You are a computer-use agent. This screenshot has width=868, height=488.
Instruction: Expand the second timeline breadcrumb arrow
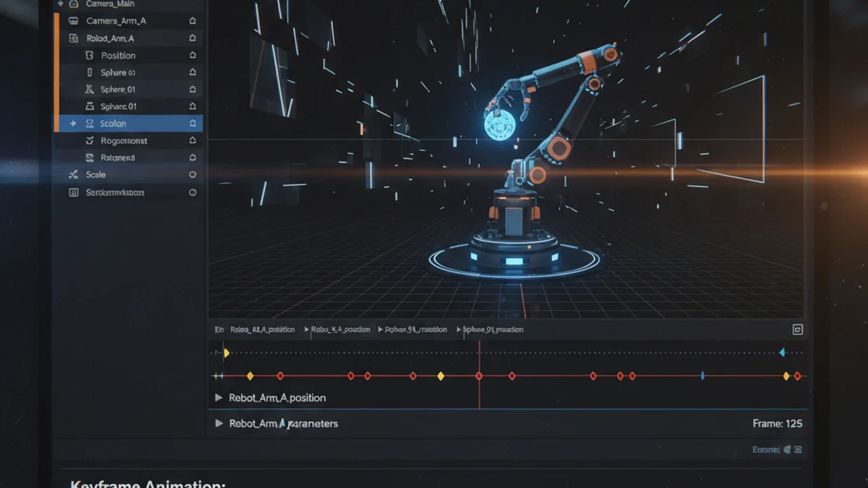click(307, 329)
